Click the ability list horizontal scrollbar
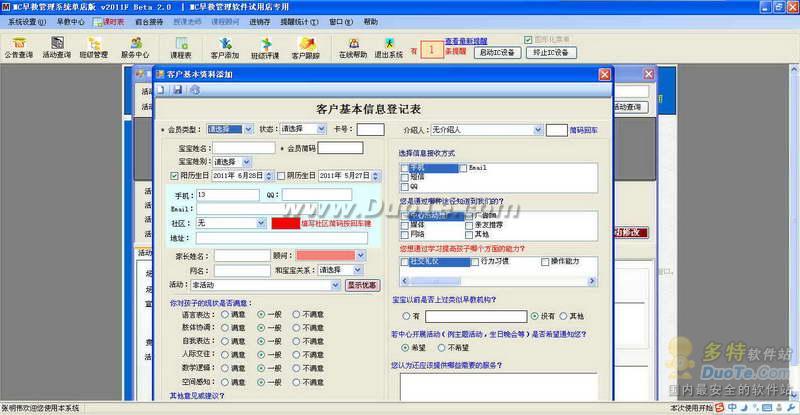The height and width of the screenshot is (415, 800). click(498, 281)
